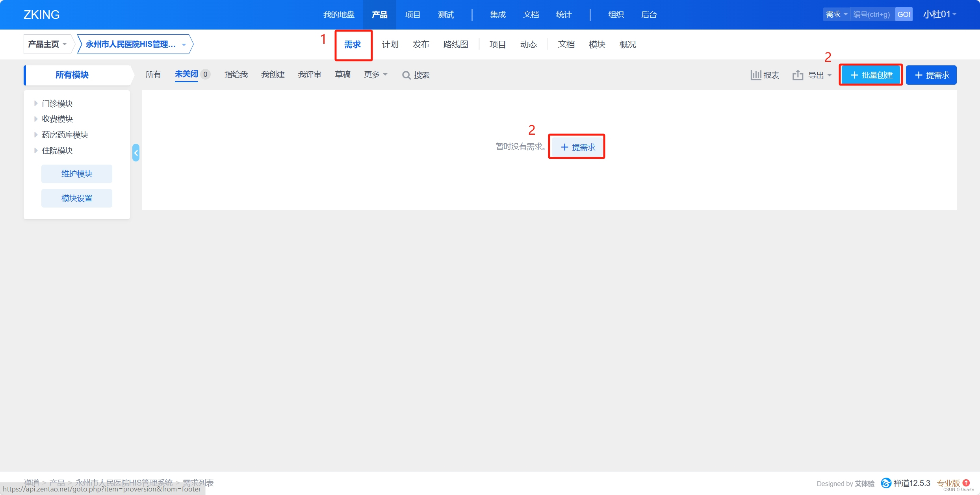The width and height of the screenshot is (980, 495).
Task: Click the 导出 export icon
Action: 798,75
